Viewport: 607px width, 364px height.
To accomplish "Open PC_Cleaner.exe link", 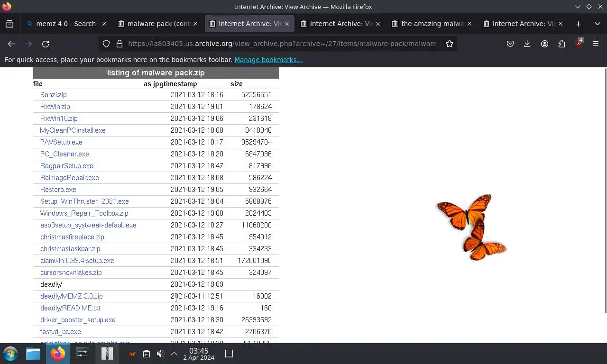I will coord(64,154).
